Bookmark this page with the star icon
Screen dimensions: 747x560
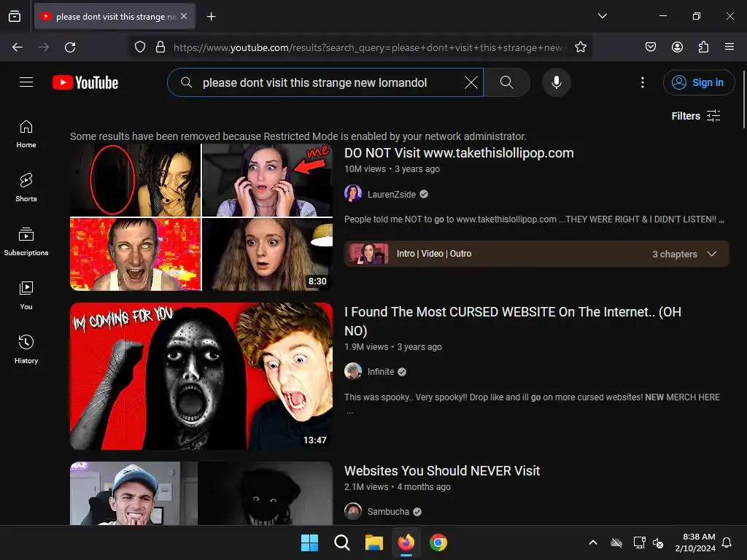(580, 47)
